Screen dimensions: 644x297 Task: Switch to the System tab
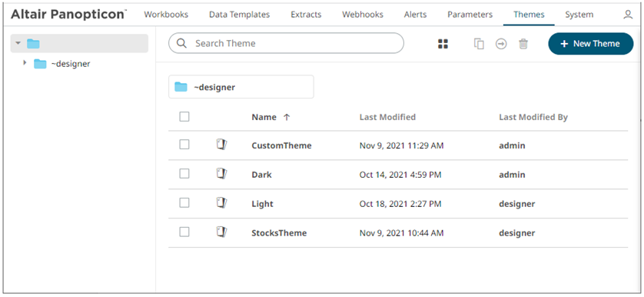579,15
